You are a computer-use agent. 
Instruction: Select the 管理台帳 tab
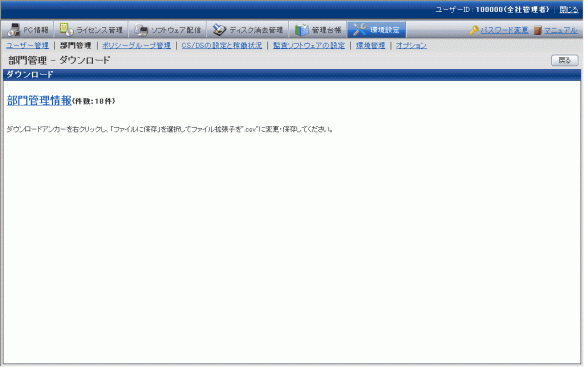point(318,30)
